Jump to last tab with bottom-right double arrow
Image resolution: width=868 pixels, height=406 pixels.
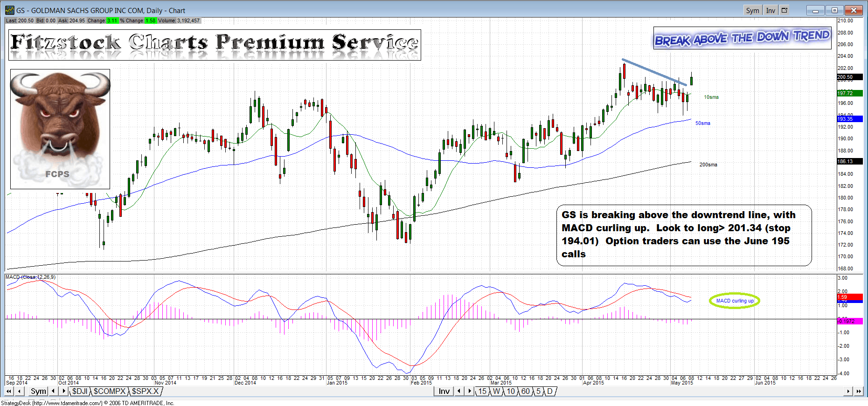pos(859,392)
